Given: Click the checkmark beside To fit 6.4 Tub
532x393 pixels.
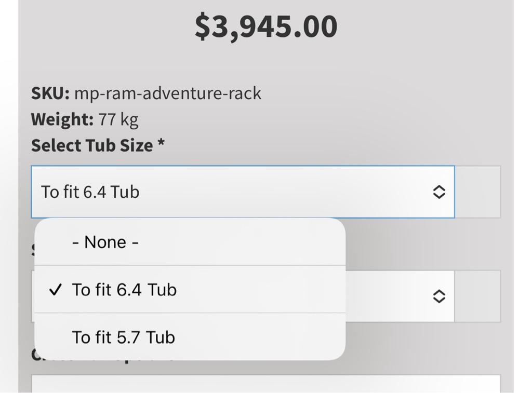Looking at the screenshot, I should 55,290.
